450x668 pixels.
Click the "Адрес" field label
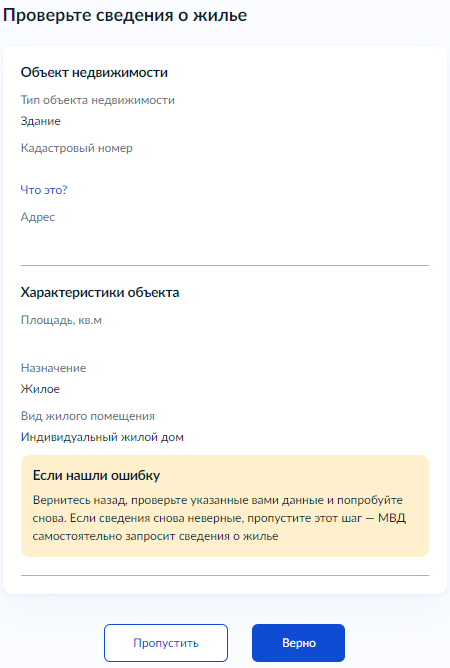pyautogui.click(x=38, y=217)
